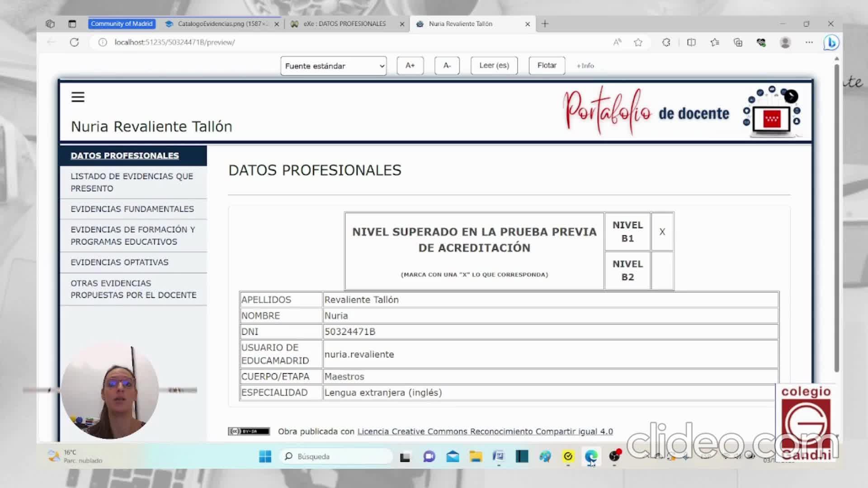
Task: Open Collections icon in toolbar
Action: pos(738,42)
